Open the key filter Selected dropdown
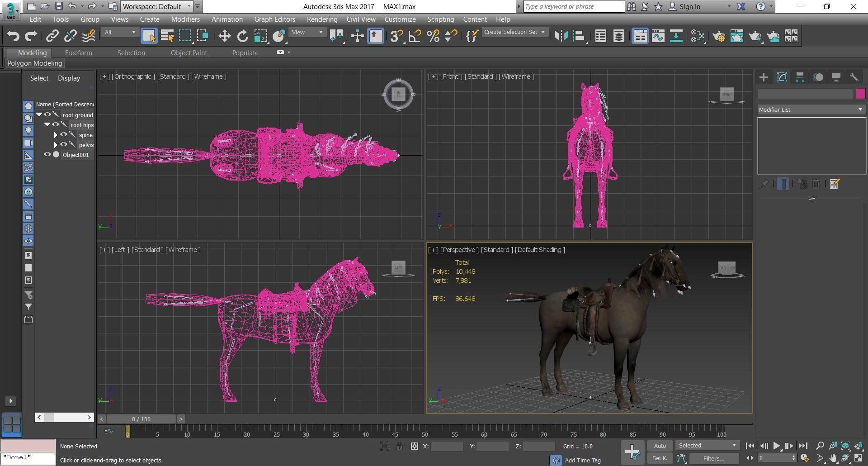This screenshot has height=466, width=868. click(708, 446)
